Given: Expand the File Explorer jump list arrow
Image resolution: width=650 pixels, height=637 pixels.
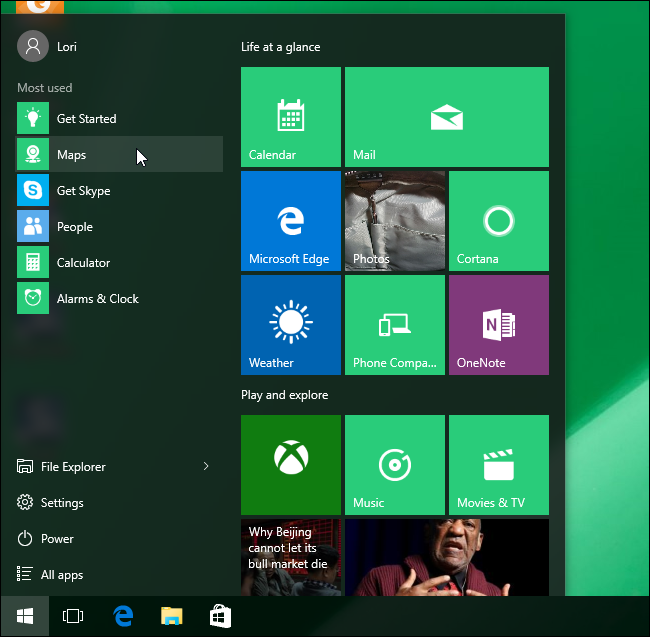Looking at the screenshot, I should pos(206,467).
